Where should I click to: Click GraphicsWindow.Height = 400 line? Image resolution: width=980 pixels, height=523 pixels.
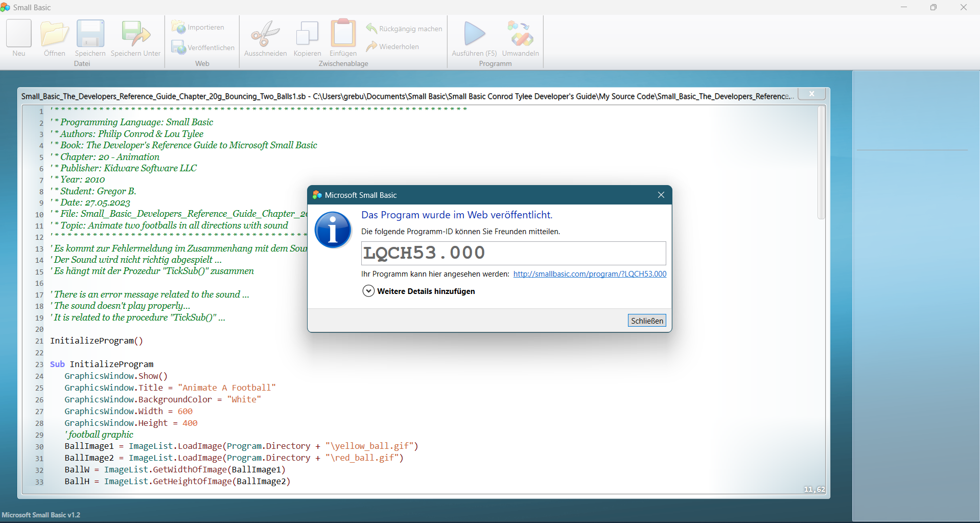coord(131,423)
